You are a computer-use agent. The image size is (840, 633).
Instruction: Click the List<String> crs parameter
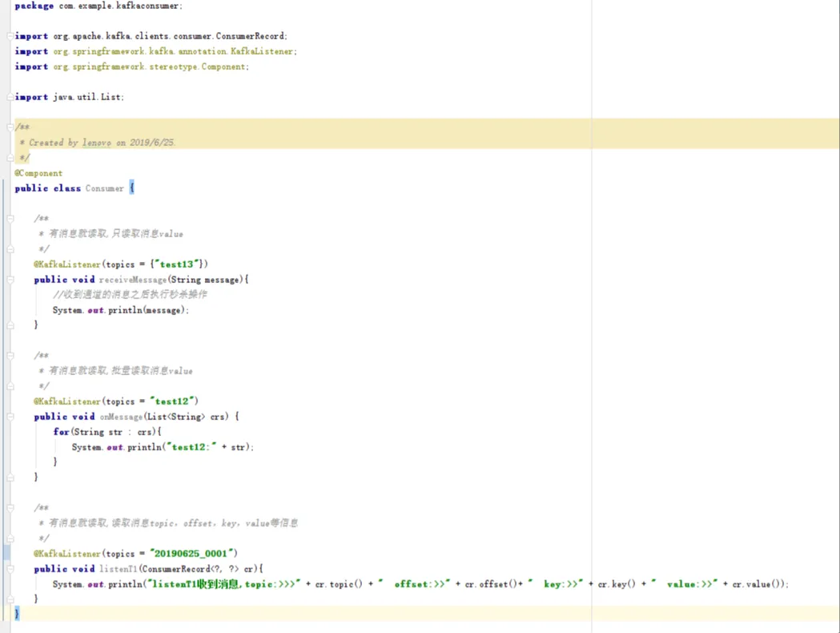tap(187, 417)
